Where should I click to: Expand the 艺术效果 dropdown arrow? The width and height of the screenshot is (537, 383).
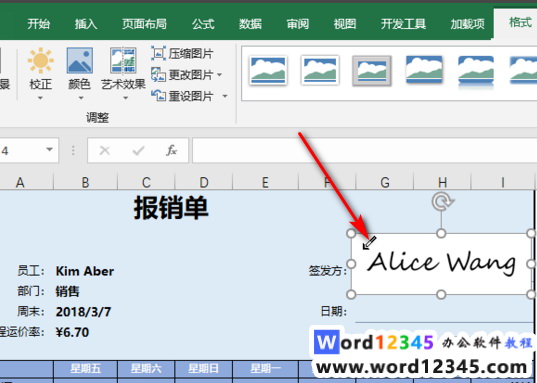(x=125, y=98)
